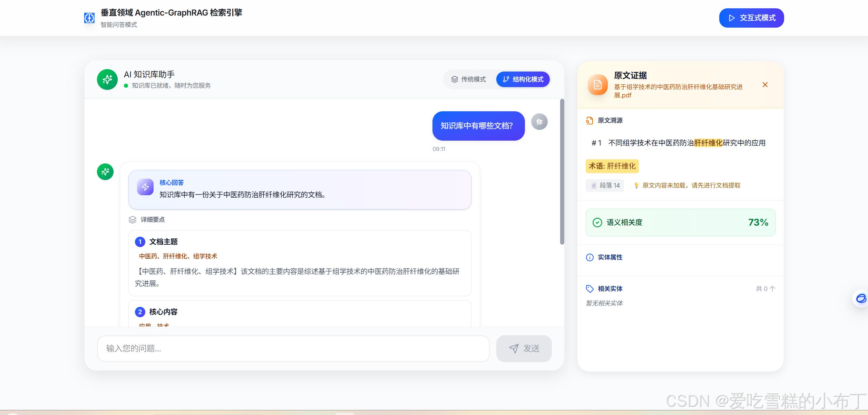Close the 原文证据 panel
Screen dimensions: 868x415
[765, 85]
